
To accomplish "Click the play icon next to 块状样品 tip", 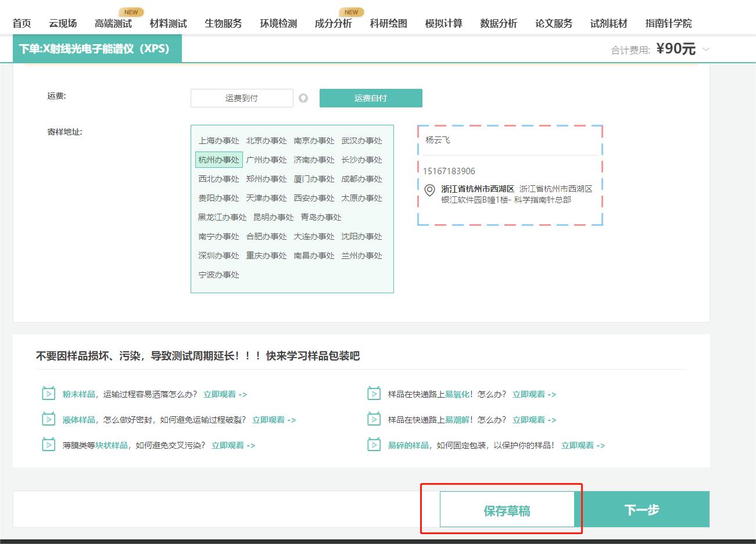I will pyautogui.click(x=49, y=445).
